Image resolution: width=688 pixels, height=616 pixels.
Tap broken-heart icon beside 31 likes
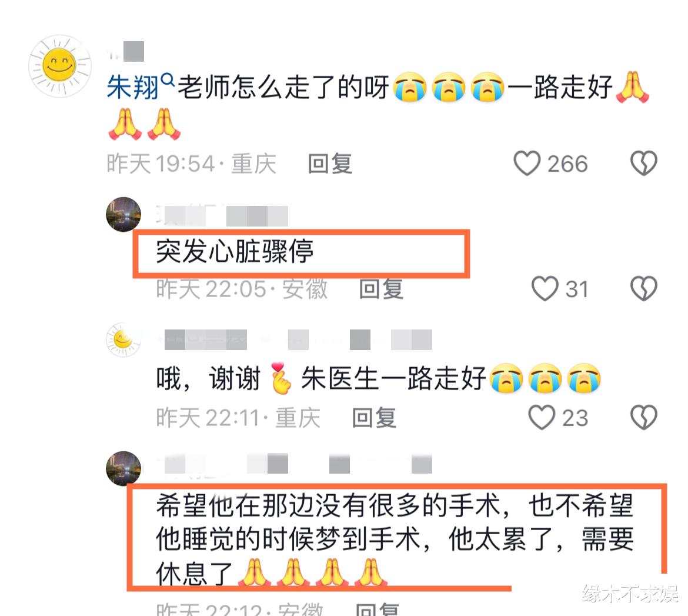(x=644, y=288)
